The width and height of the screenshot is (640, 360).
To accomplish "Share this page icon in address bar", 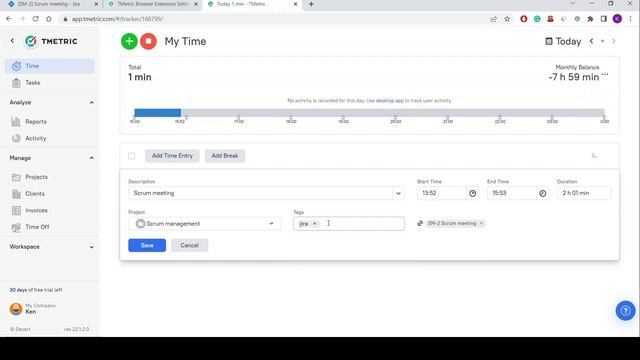I will (x=494, y=19).
